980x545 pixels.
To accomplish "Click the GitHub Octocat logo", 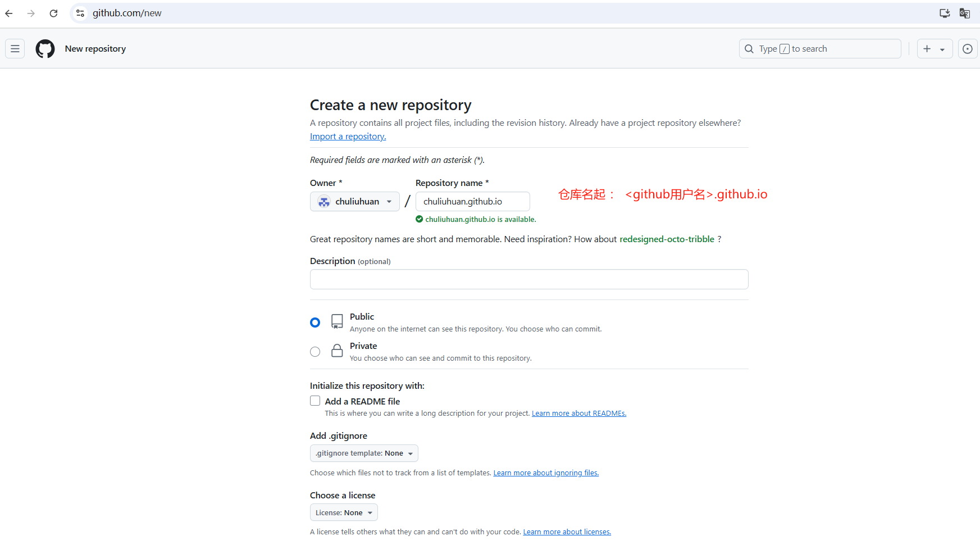I will 45,49.
